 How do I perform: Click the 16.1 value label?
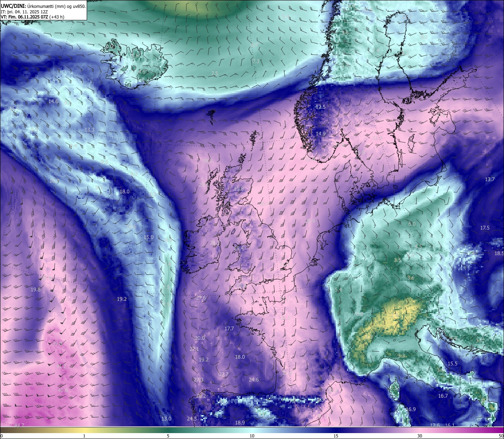click(450, 425)
